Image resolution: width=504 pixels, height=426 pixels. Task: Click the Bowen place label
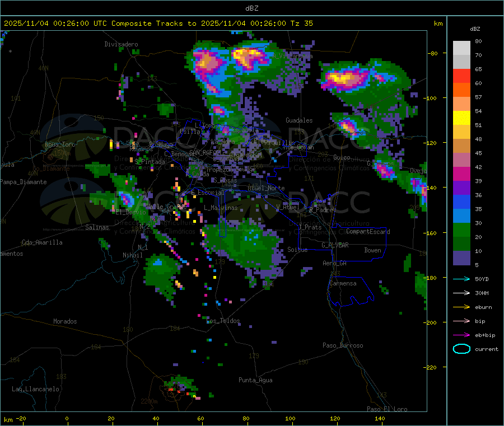372,250
